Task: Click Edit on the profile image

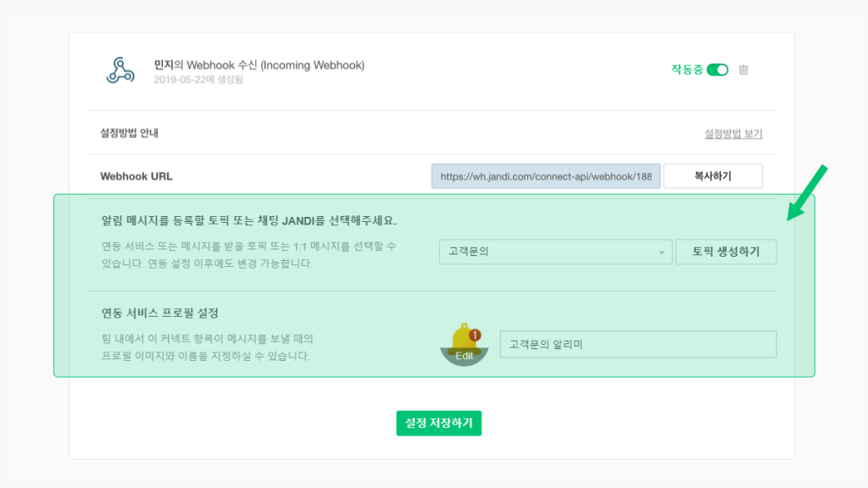Action: [465, 357]
